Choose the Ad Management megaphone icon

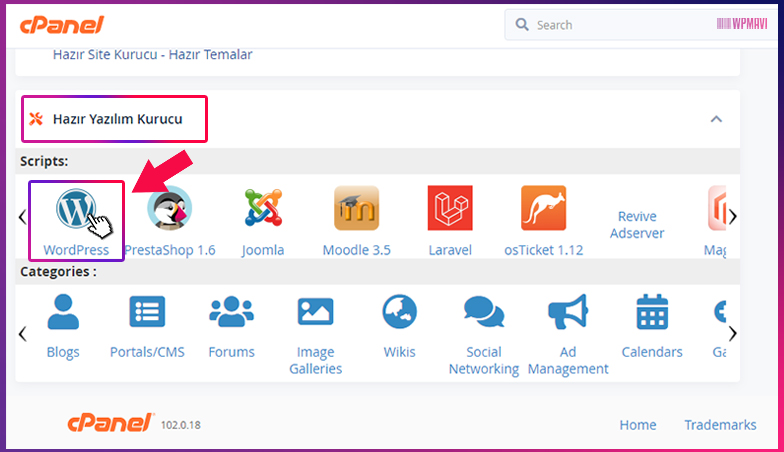(568, 312)
